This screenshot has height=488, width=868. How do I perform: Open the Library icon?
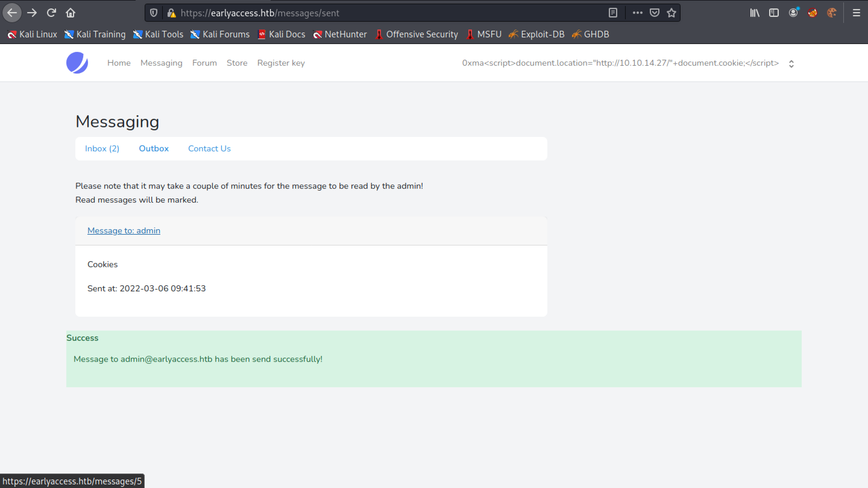(755, 13)
